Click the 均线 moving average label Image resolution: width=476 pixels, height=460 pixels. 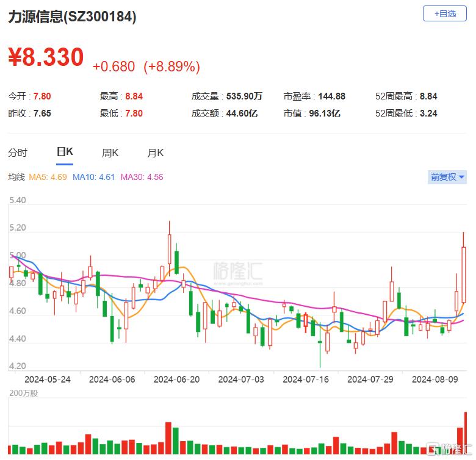point(16,177)
